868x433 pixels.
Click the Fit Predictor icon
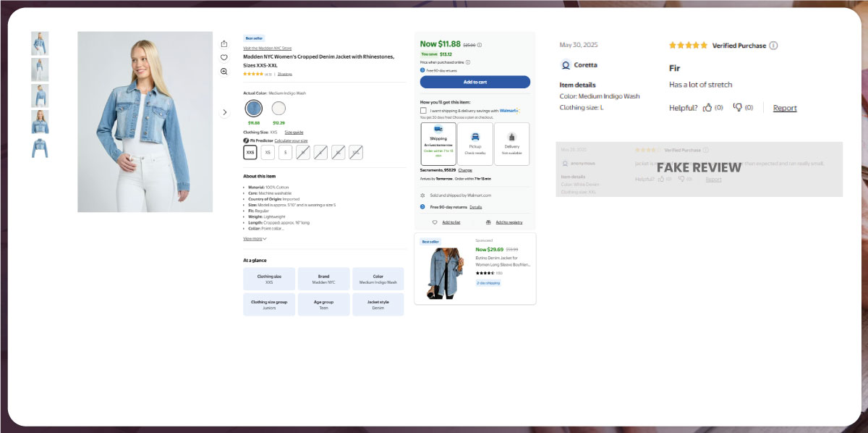point(247,140)
